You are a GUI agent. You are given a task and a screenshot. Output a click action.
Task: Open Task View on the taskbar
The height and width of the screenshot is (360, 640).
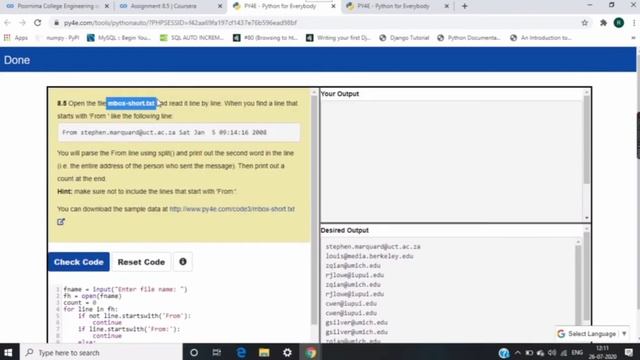(217, 352)
